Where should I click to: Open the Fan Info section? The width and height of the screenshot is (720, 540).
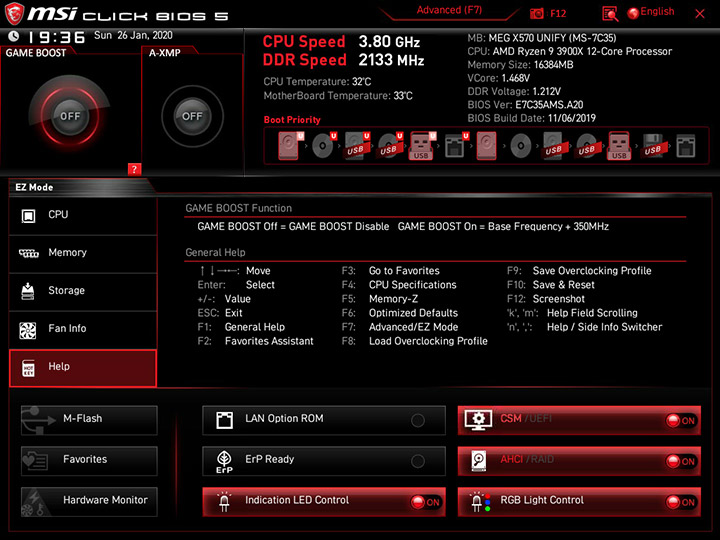(x=83, y=330)
